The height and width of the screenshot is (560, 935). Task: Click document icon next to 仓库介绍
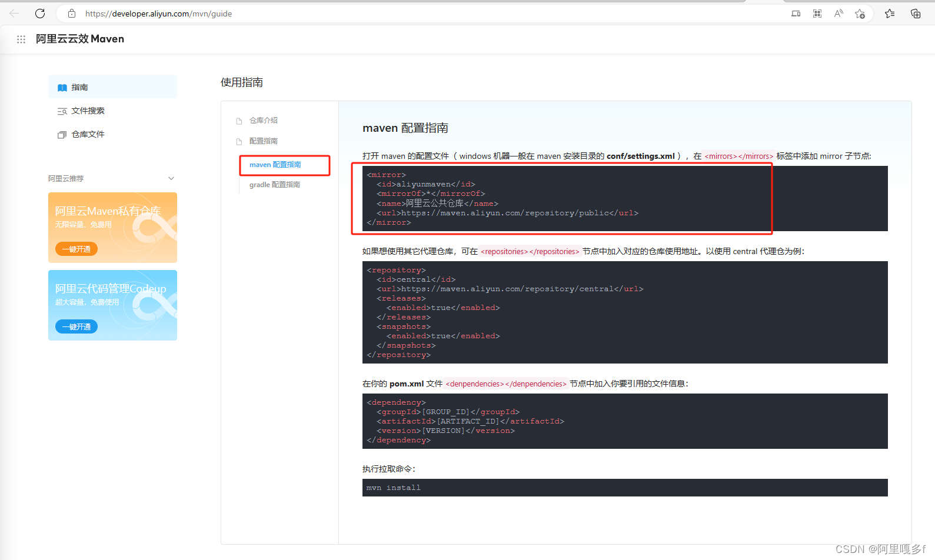(x=239, y=121)
